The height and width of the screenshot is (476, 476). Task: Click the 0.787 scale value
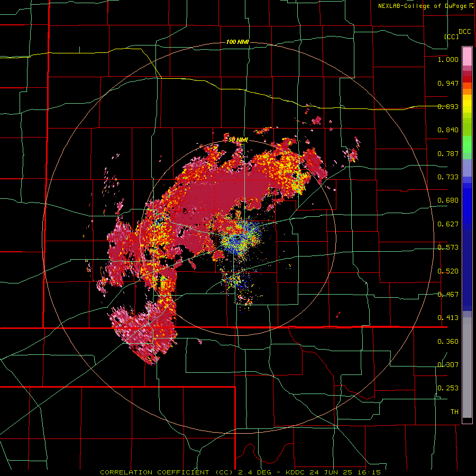click(x=448, y=153)
